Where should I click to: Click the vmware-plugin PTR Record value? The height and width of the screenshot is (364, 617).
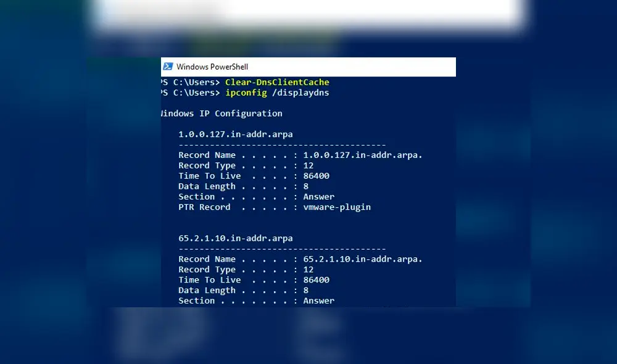coord(337,207)
